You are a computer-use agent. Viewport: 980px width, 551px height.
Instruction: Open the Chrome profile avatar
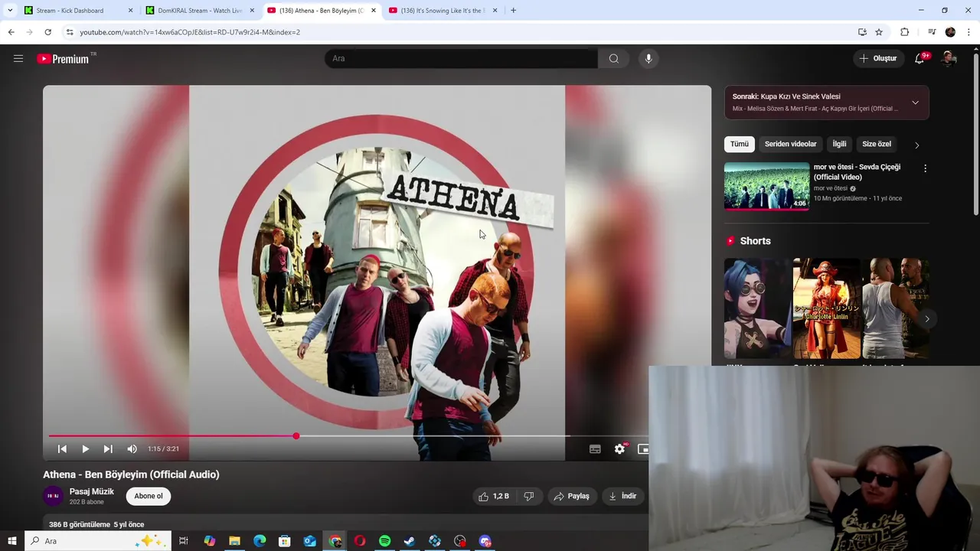950,32
